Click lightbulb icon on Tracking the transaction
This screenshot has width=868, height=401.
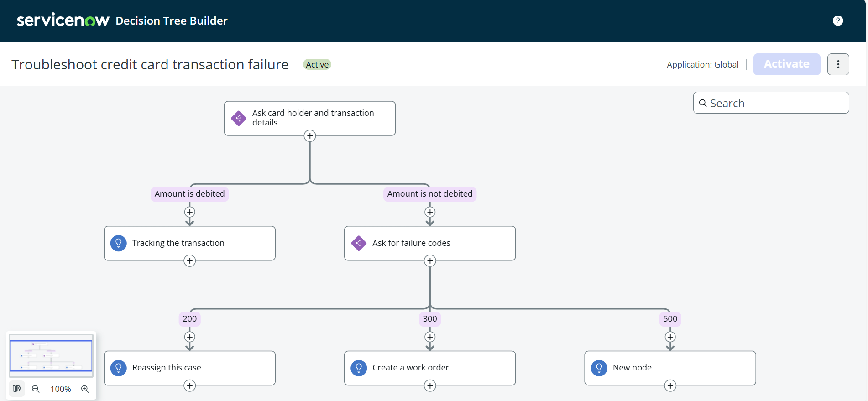[x=119, y=243]
